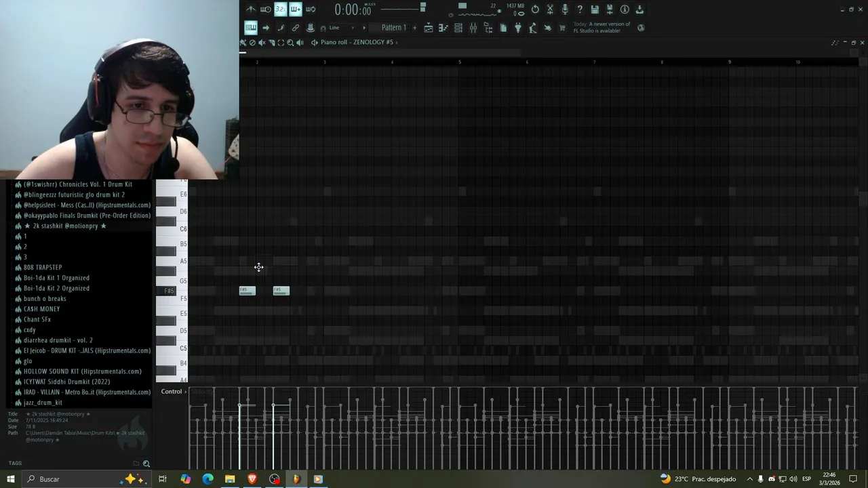This screenshot has height=488, width=868.
Task: Toggle loop recording
Action: [x=311, y=9]
